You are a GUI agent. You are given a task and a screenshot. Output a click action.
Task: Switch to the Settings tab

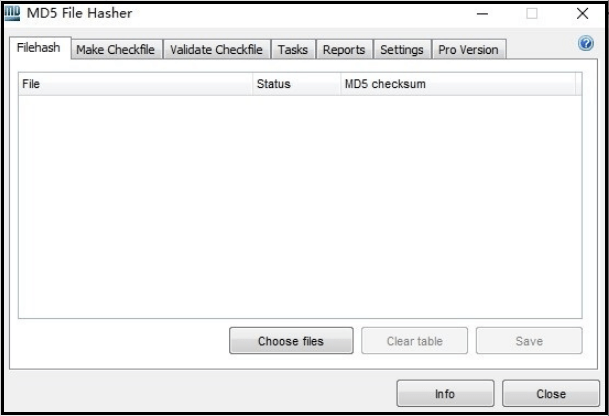(402, 50)
